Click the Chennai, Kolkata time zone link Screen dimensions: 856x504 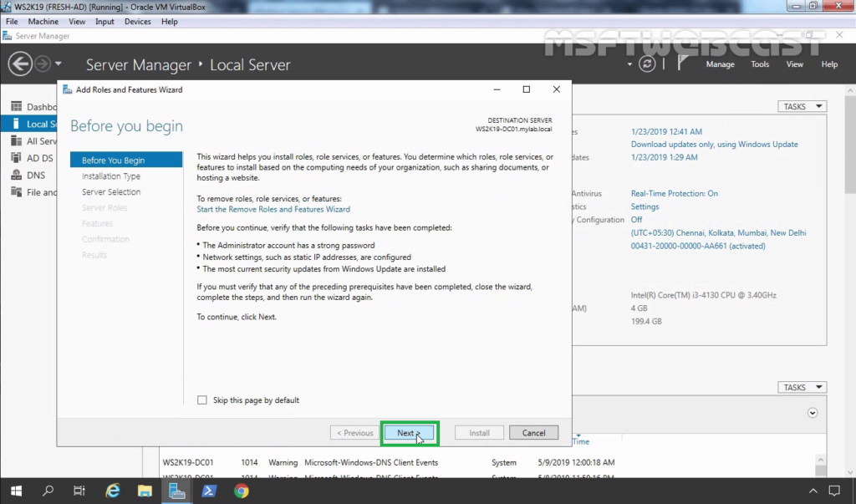(718, 232)
